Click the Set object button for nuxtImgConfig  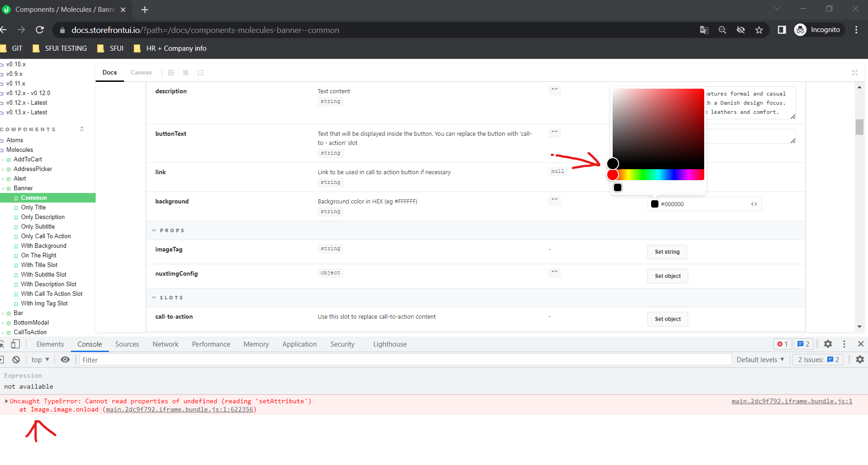[667, 276]
